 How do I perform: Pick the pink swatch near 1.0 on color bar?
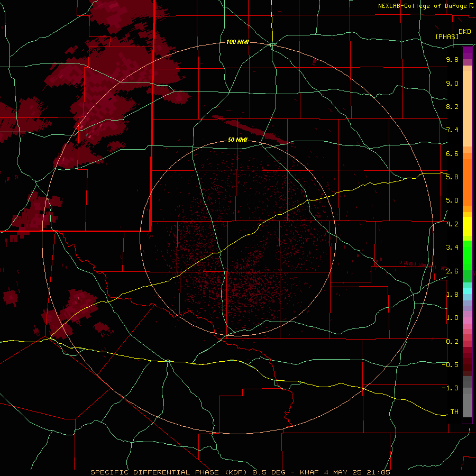(x=467, y=321)
